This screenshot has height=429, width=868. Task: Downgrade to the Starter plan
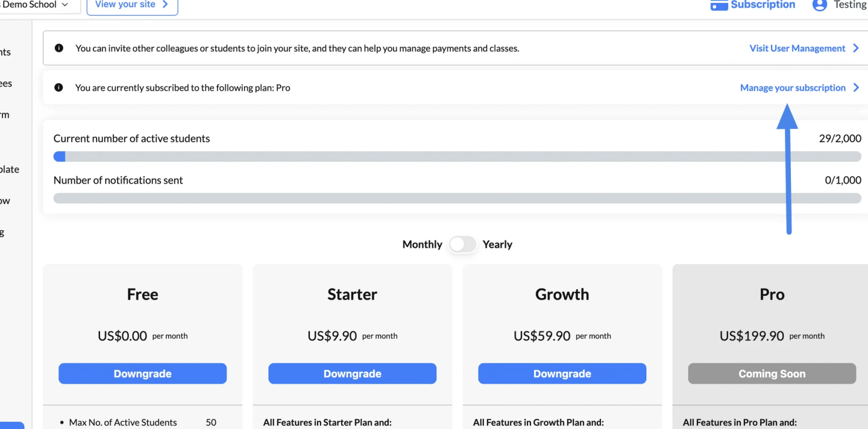click(353, 374)
